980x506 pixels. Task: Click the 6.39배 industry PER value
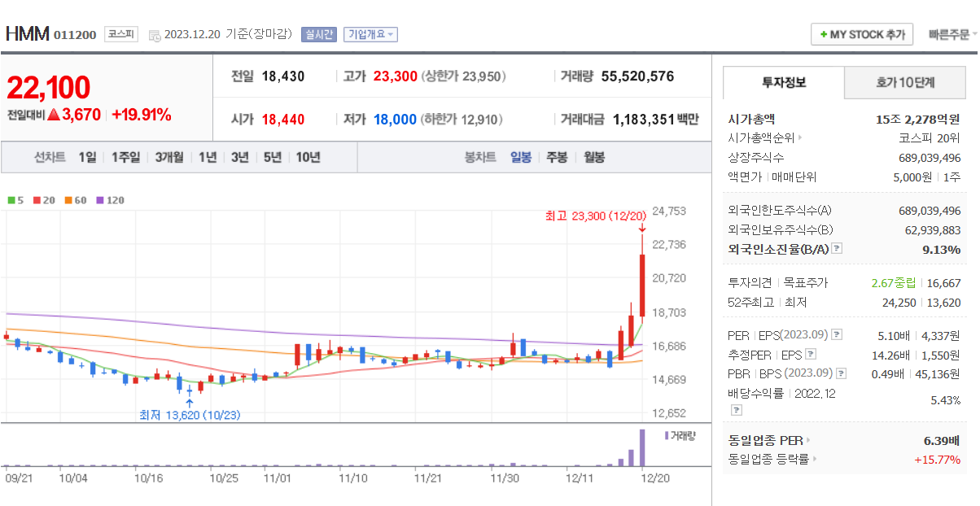(x=943, y=441)
